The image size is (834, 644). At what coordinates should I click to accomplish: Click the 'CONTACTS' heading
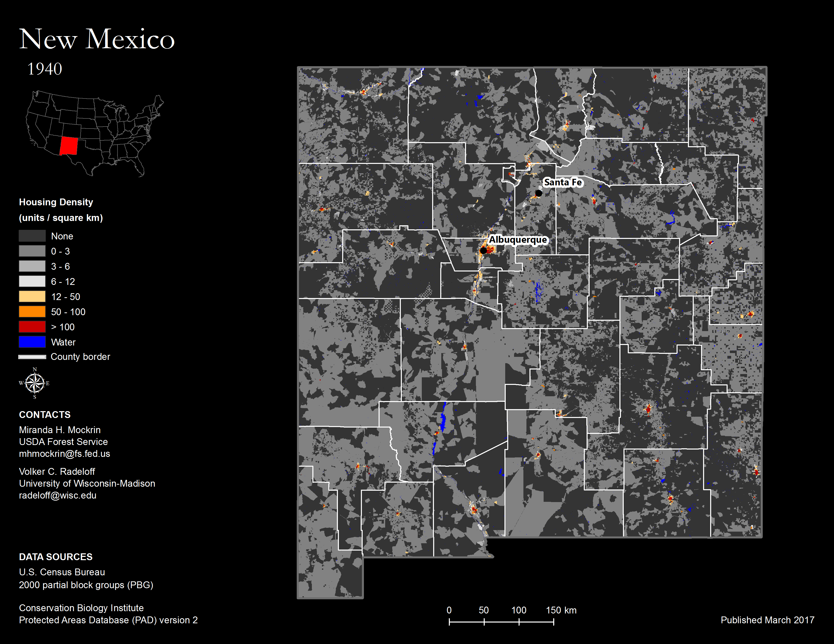(x=45, y=415)
